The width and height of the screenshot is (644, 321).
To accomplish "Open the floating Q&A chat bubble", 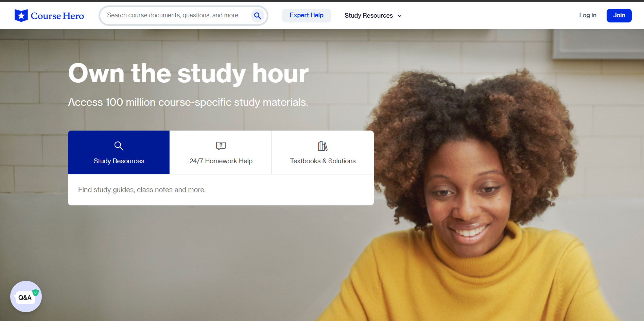I will 25,297.
